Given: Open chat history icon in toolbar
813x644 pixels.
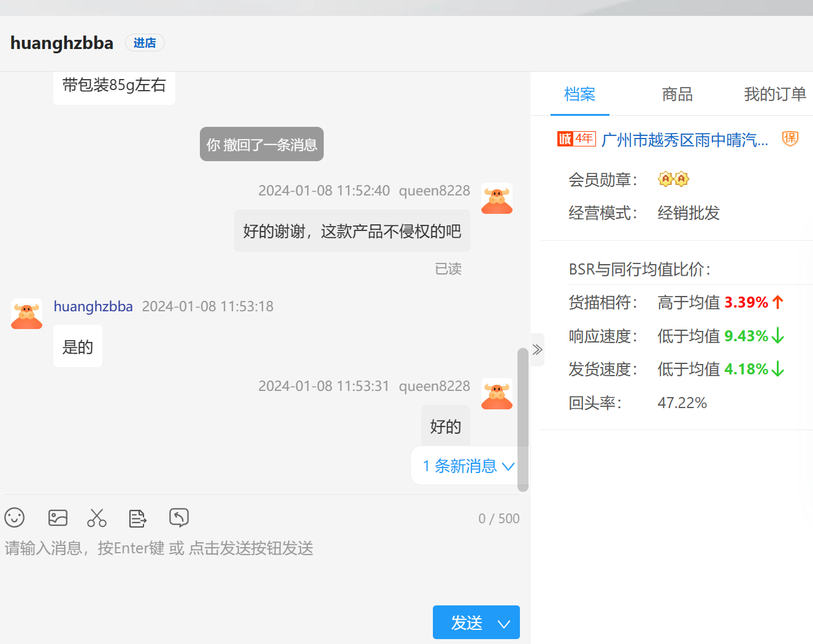Looking at the screenshot, I should click(179, 518).
